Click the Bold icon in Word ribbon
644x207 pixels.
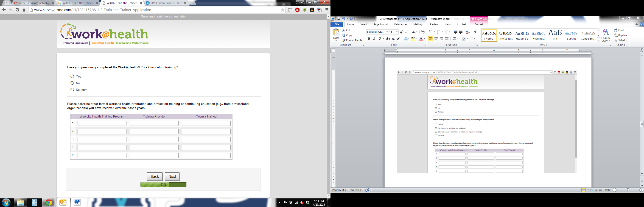click(369, 39)
